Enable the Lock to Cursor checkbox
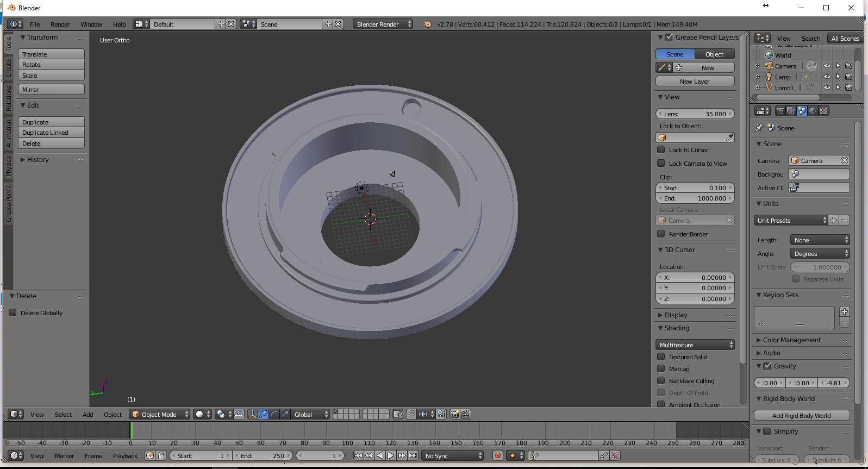 pyautogui.click(x=661, y=150)
